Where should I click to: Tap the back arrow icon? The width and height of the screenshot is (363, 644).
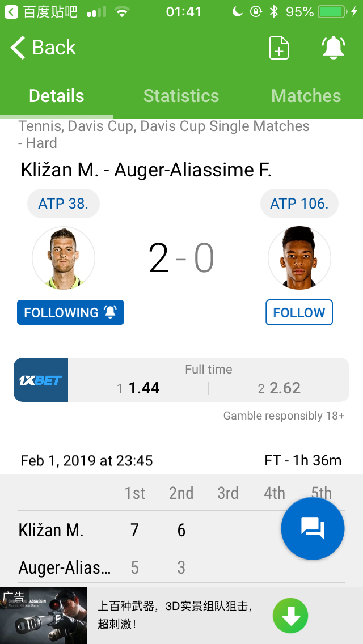click(x=18, y=48)
